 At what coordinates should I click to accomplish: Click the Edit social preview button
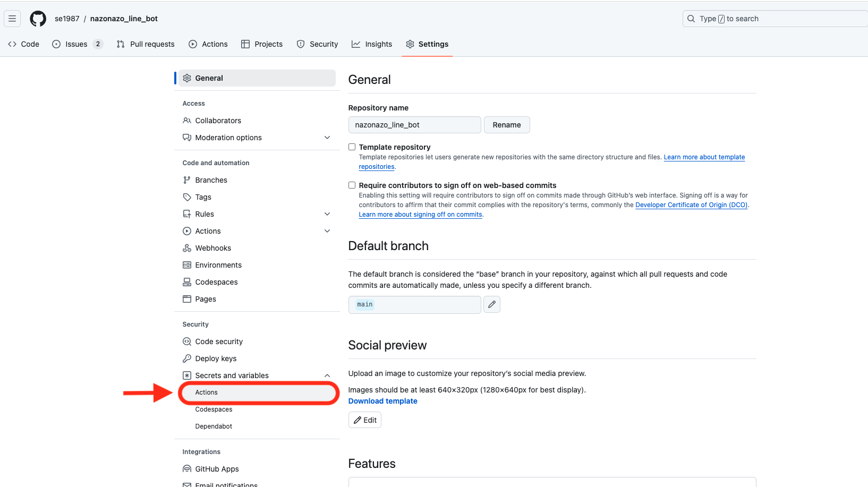coord(365,420)
